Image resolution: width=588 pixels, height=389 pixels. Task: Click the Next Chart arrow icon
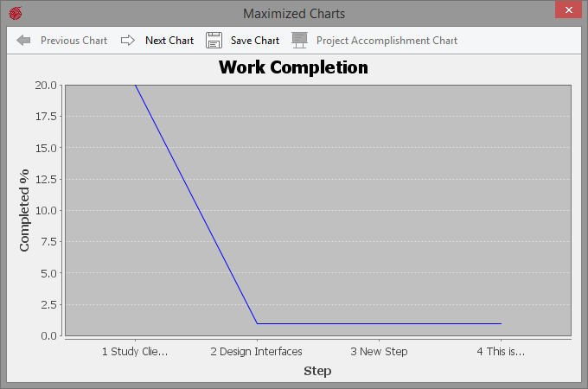coord(128,41)
